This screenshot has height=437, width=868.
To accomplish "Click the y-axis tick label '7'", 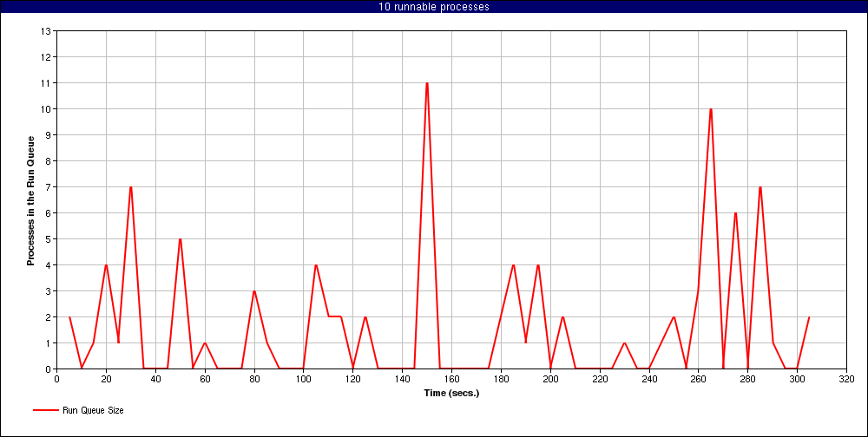I will [48, 187].
